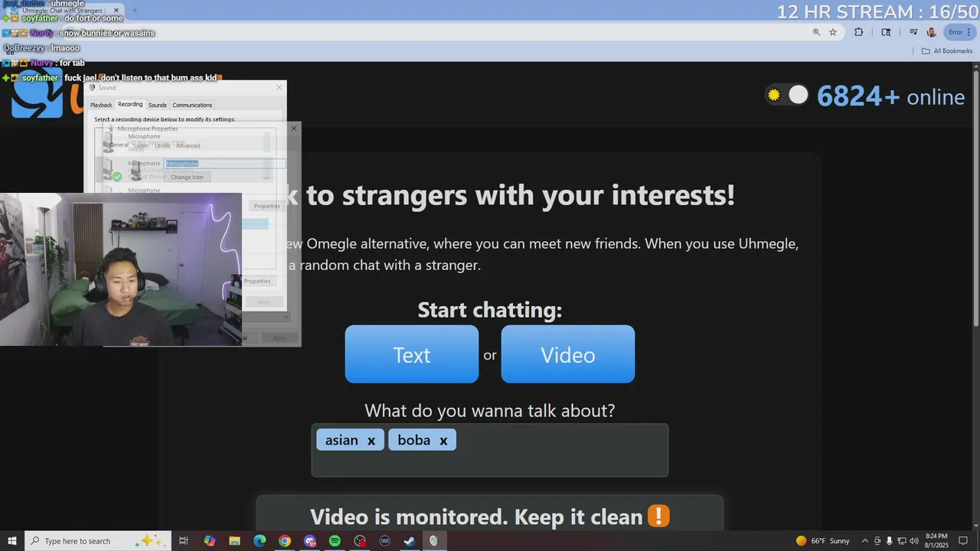
Task: Open Microsoft Copilot from taskbar
Action: 210,541
